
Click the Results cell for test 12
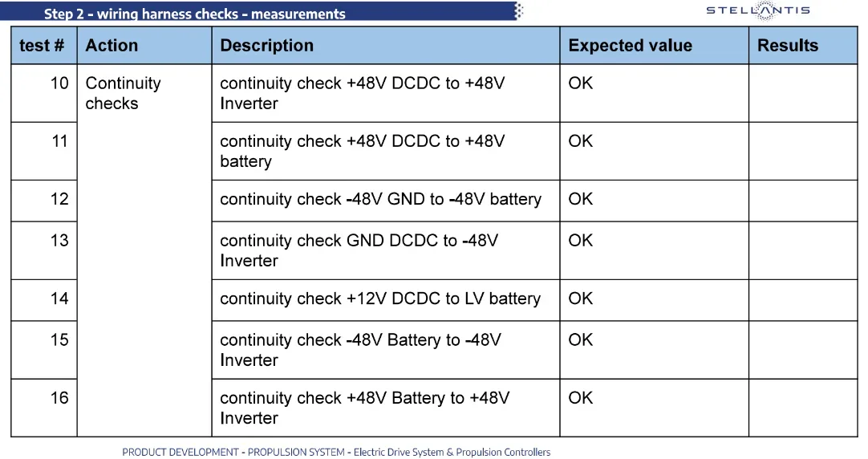click(803, 201)
